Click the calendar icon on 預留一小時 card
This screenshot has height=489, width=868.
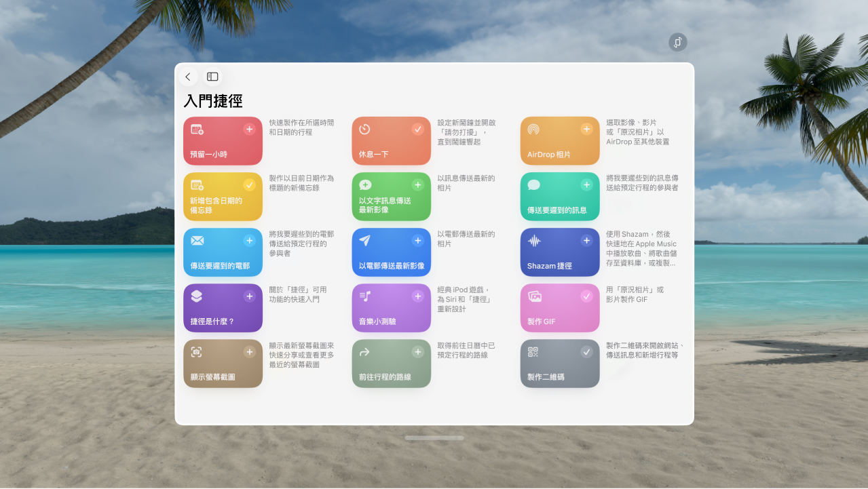click(x=197, y=130)
